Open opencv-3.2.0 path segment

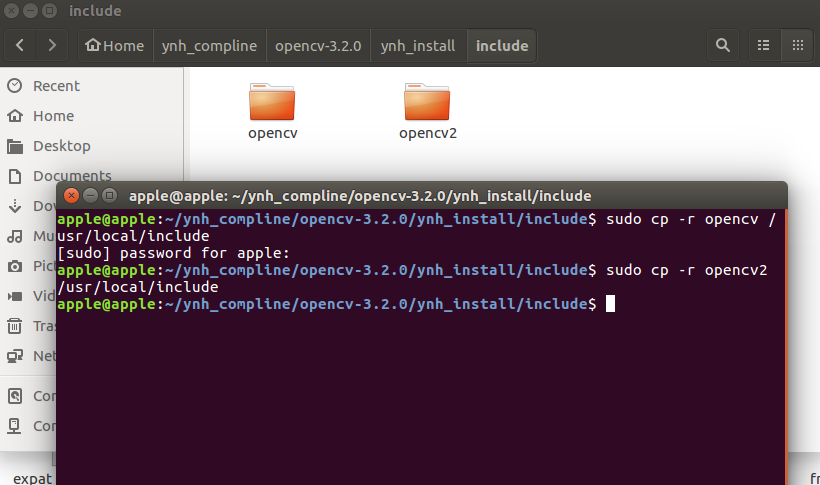[x=318, y=46]
